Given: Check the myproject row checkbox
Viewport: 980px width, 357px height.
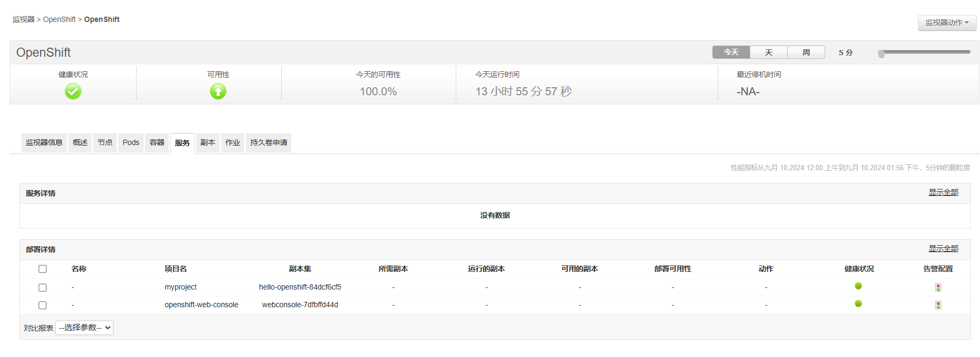Looking at the screenshot, I should click(43, 287).
